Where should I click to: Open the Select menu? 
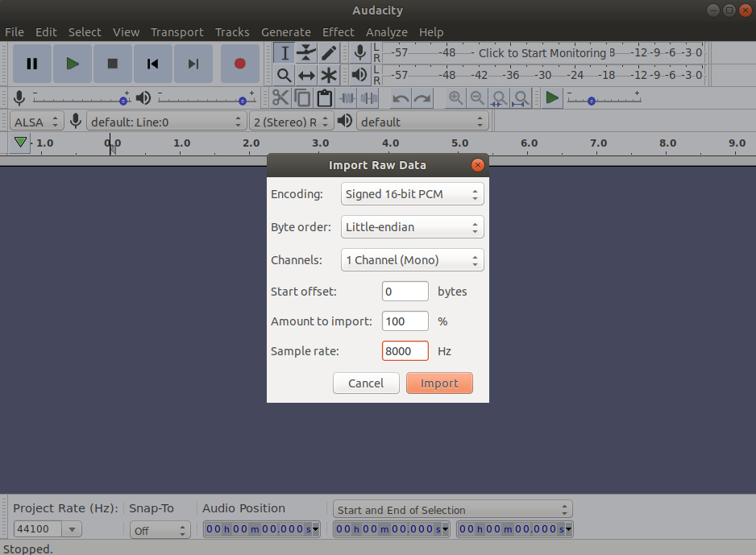pyautogui.click(x=85, y=32)
